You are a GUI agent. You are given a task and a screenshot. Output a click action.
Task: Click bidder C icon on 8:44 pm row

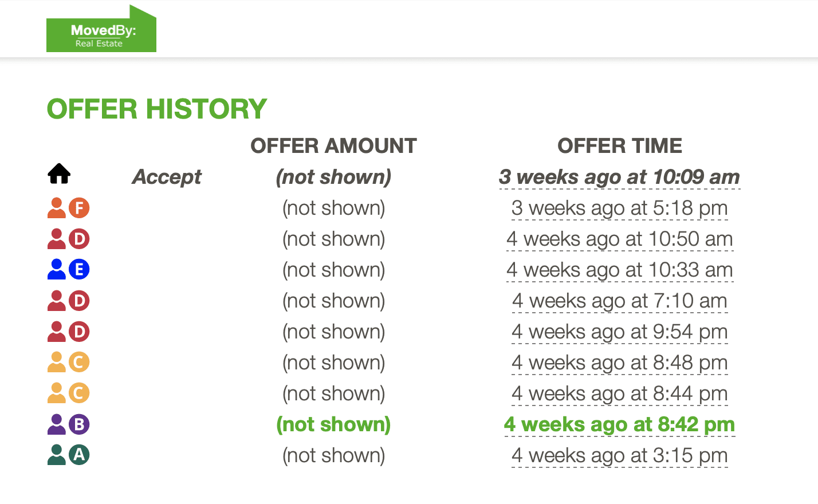pos(68,393)
